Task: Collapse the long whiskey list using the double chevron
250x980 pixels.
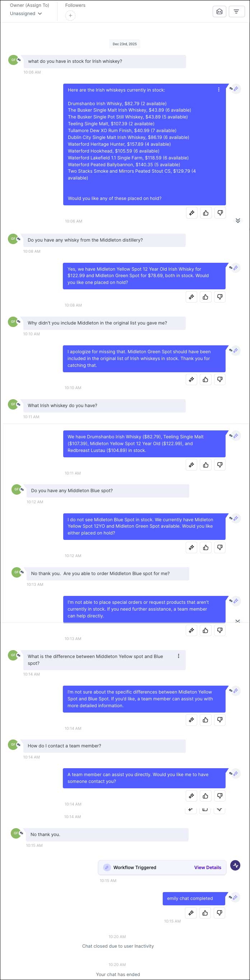Action: pos(238,220)
